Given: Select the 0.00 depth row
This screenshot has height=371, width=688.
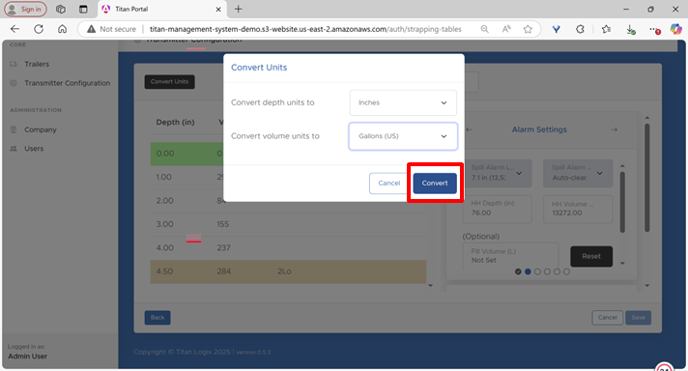Looking at the screenshot, I should [x=187, y=153].
